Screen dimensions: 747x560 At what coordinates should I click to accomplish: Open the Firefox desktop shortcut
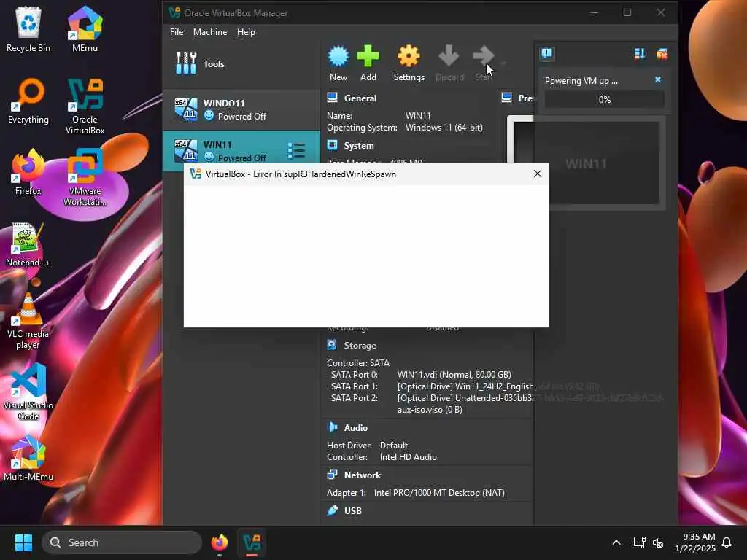28,172
